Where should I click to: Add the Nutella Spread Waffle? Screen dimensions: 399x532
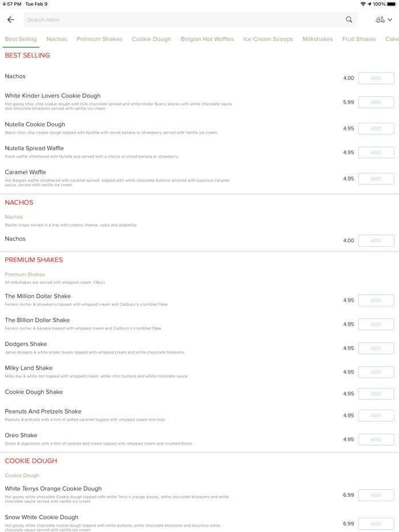[x=376, y=153]
